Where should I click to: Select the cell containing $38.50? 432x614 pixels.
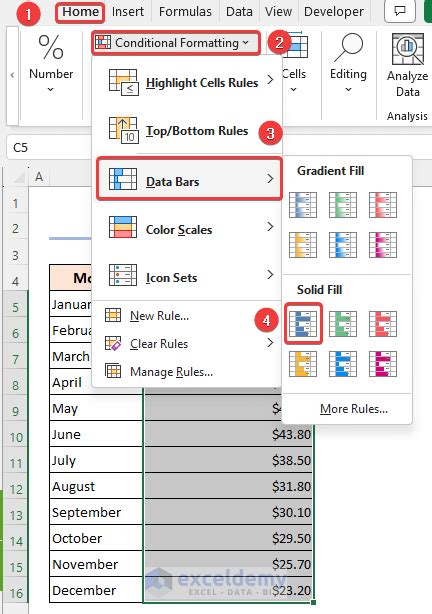[228, 460]
